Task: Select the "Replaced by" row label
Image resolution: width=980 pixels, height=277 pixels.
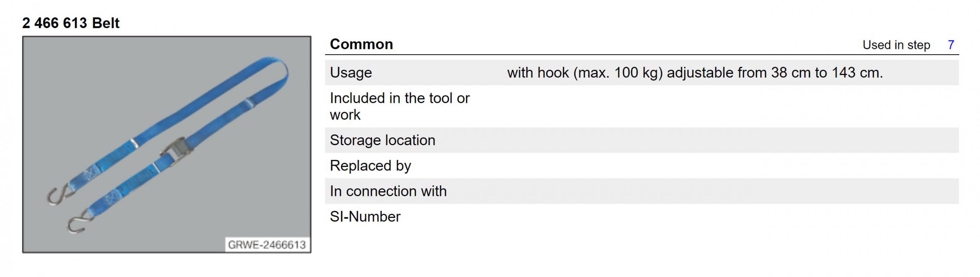Action: click(370, 166)
